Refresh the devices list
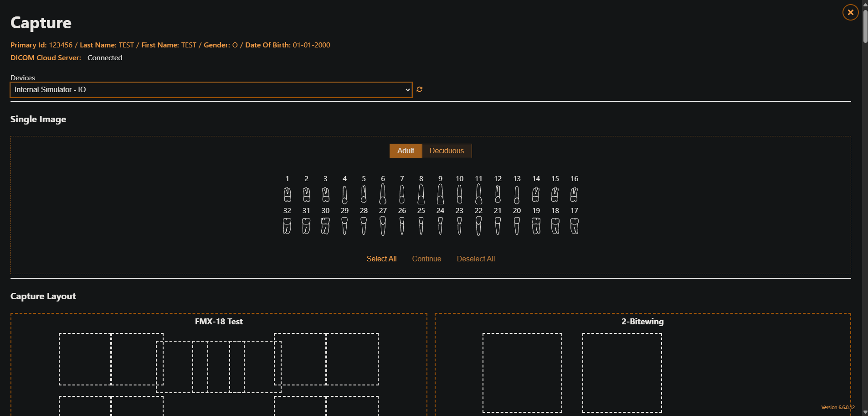868x416 pixels. pyautogui.click(x=420, y=89)
